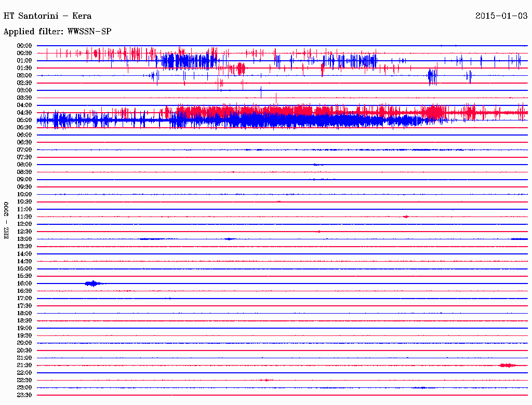Select the 00:00 time label

(x=24, y=46)
